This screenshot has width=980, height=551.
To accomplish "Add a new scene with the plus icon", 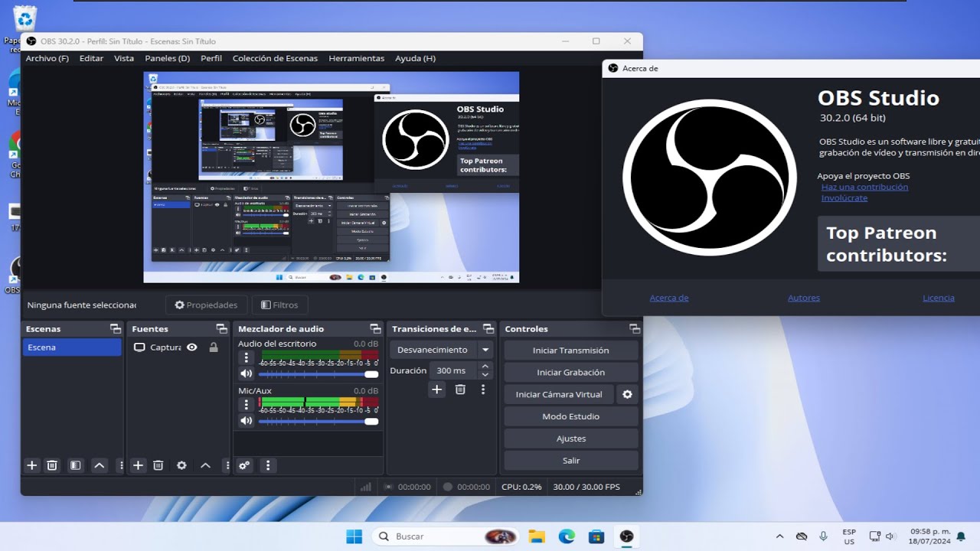I will 32,465.
